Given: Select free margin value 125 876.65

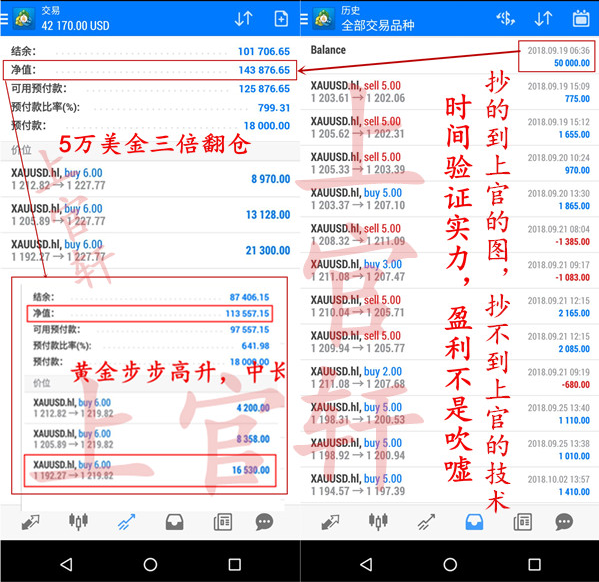Looking at the screenshot, I should (x=264, y=89).
